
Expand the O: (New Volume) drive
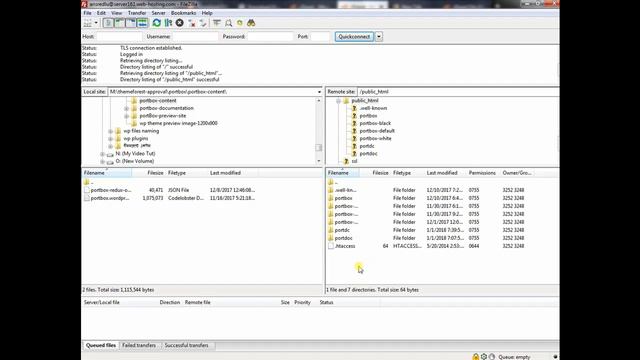pyautogui.click(x=102, y=162)
